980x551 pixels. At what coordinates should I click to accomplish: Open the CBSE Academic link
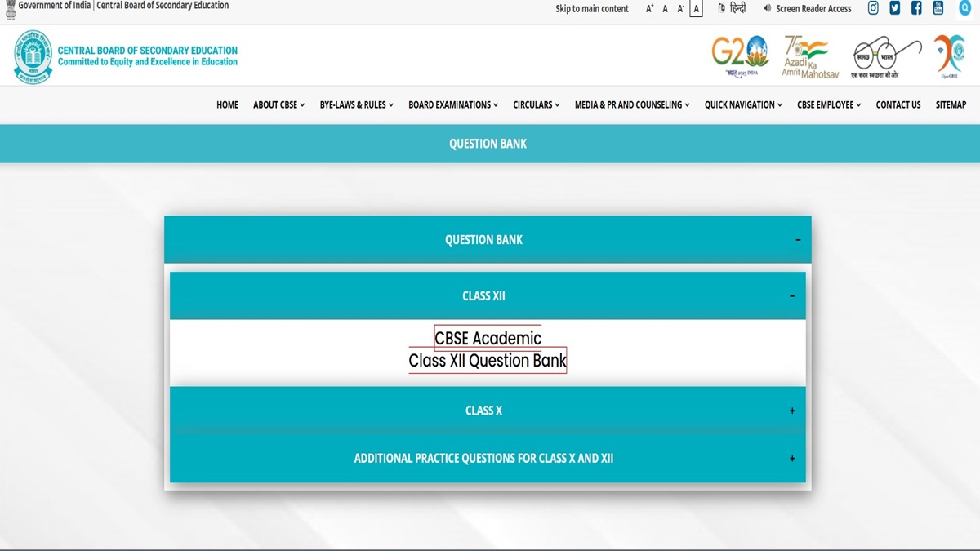[488, 338]
